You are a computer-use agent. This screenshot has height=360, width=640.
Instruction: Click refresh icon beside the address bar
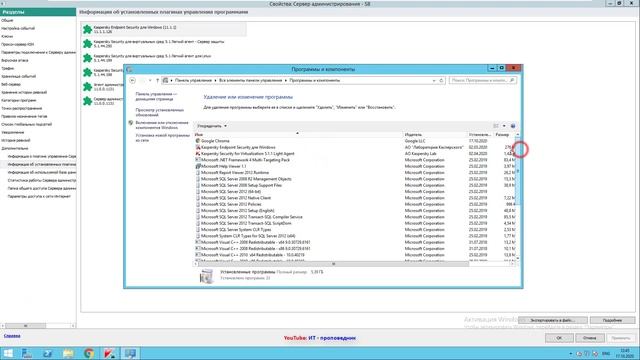point(441,80)
